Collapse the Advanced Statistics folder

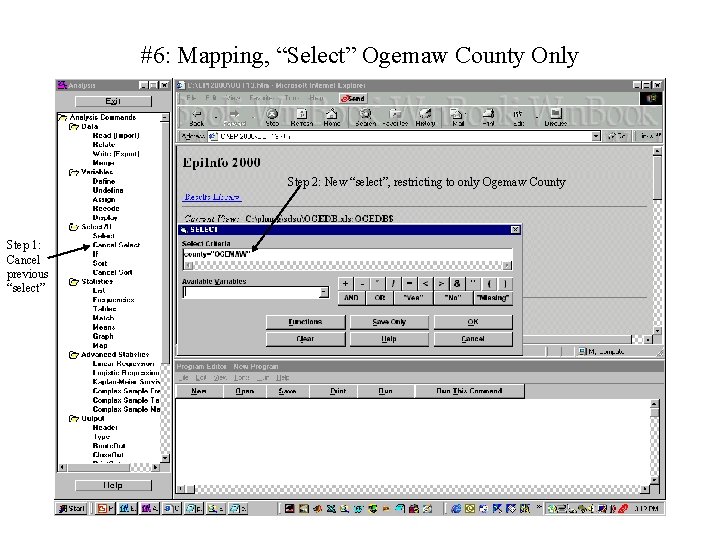[x=73, y=354]
